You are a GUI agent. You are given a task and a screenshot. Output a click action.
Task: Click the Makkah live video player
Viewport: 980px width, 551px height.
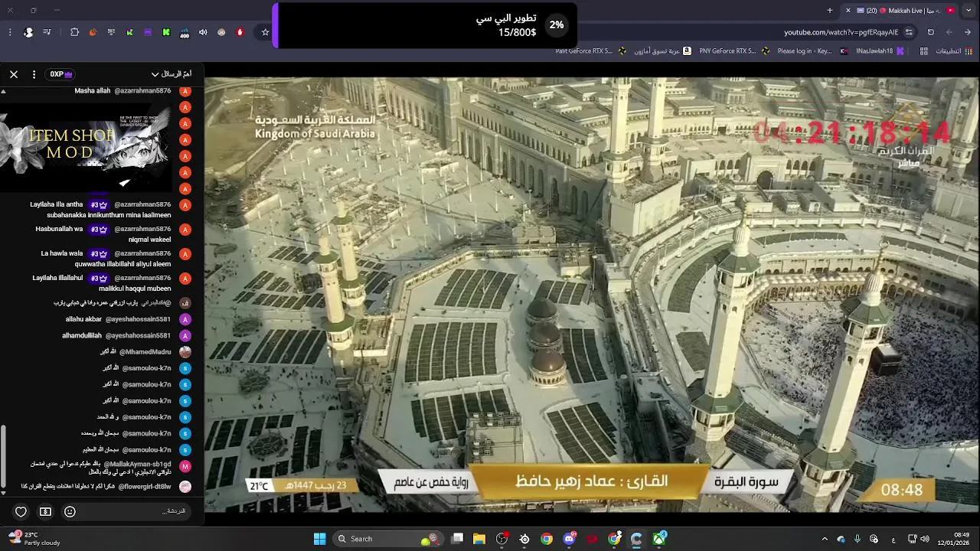[x=592, y=295]
